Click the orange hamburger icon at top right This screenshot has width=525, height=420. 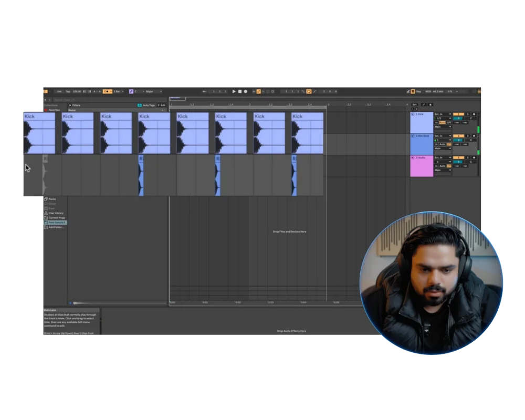479,91
